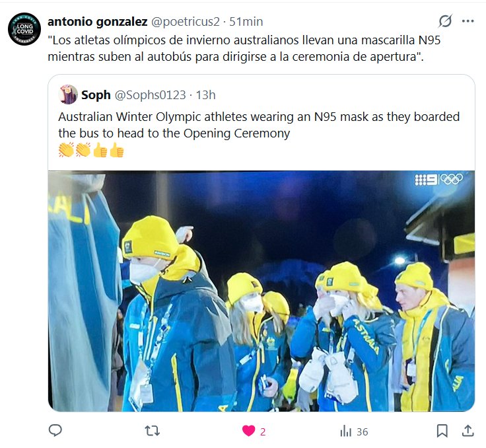Open antonio gonzalez's Long Covid avatar

(24, 29)
